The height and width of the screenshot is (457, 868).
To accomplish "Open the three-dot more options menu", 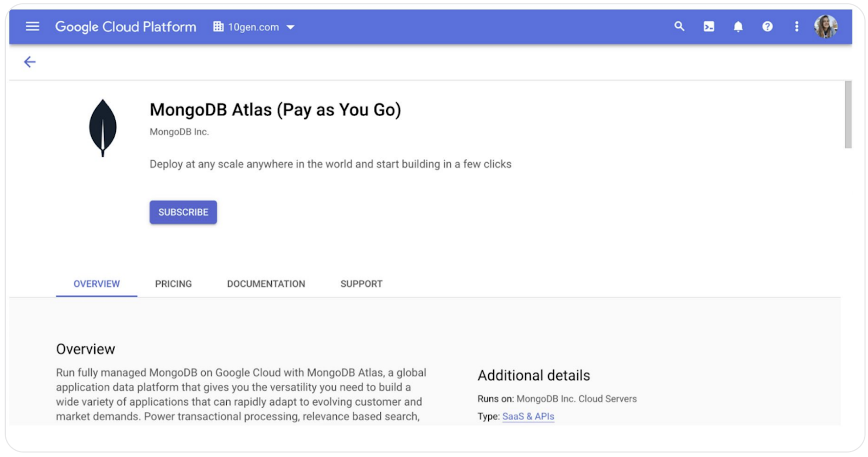I will coord(796,27).
